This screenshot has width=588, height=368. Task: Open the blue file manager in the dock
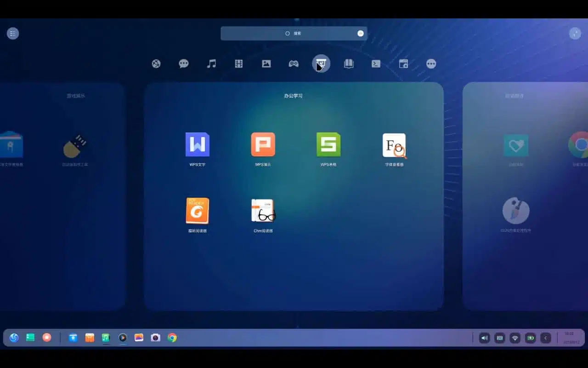73,338
